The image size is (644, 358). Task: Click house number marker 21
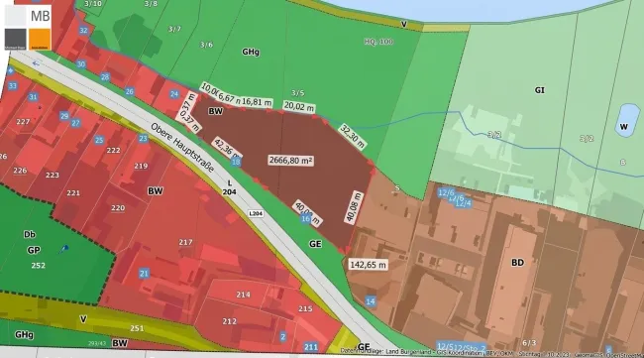click(x=144, y=274)
